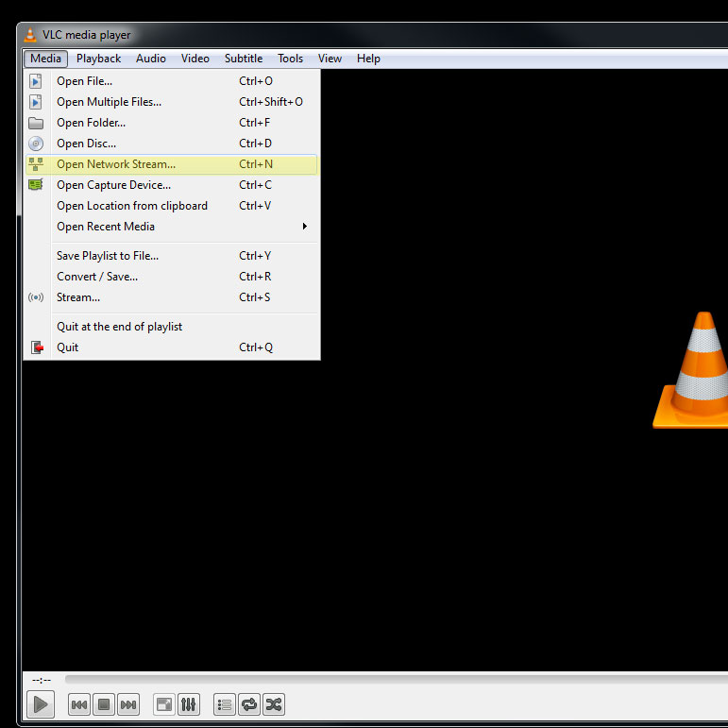
Task: Click the playback seek bar
Action: [378, 679]
